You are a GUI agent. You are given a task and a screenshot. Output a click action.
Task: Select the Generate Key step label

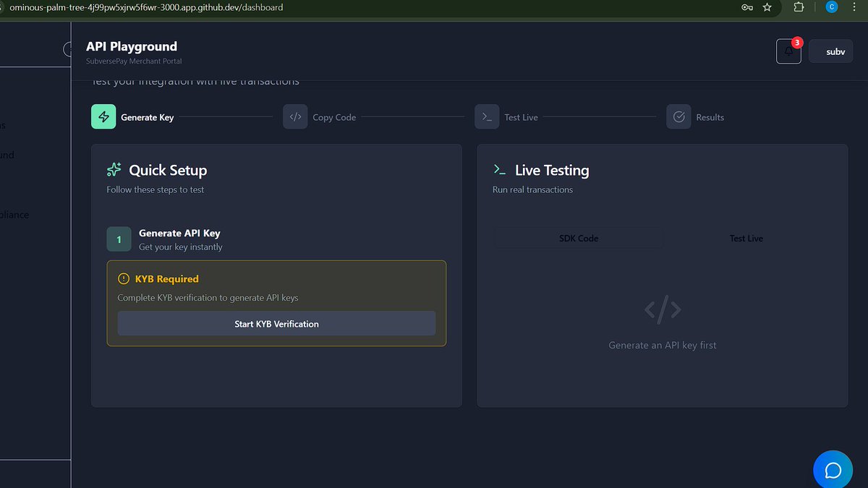(148, 117)
